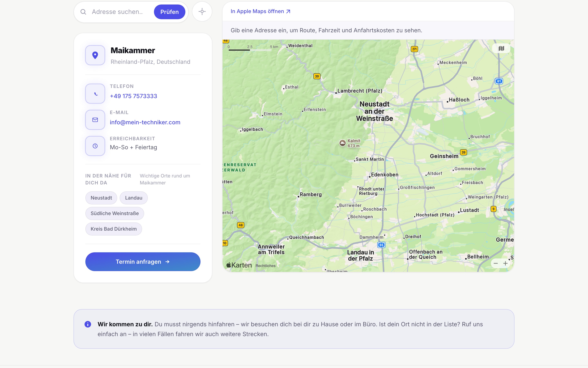This screenshot has height=368, width=588.
Task: Click road 271 shield on map
Action: (x=414, y=49)
